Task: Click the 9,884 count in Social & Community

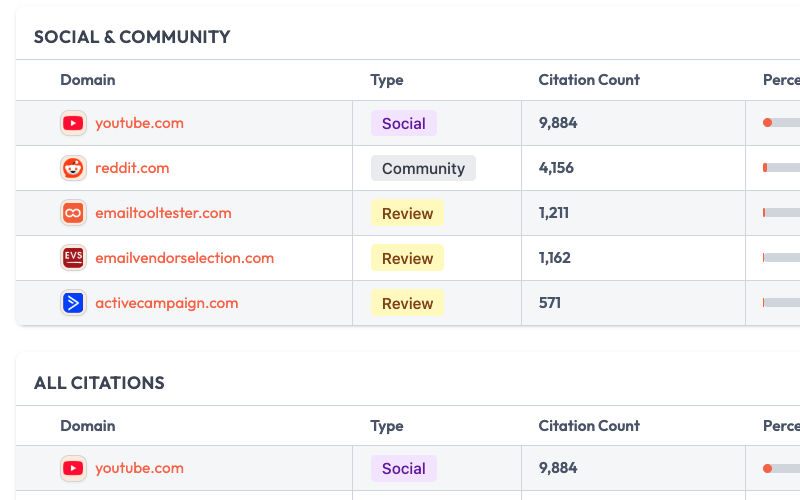Action: coord(558,123)
